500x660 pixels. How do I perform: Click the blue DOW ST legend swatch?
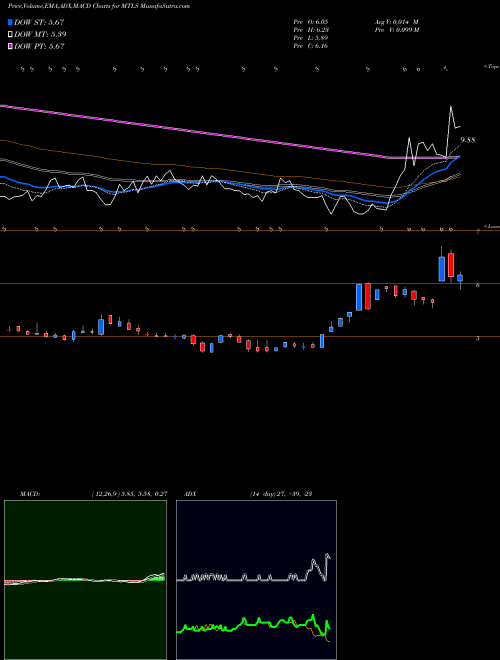coord(11,22)
